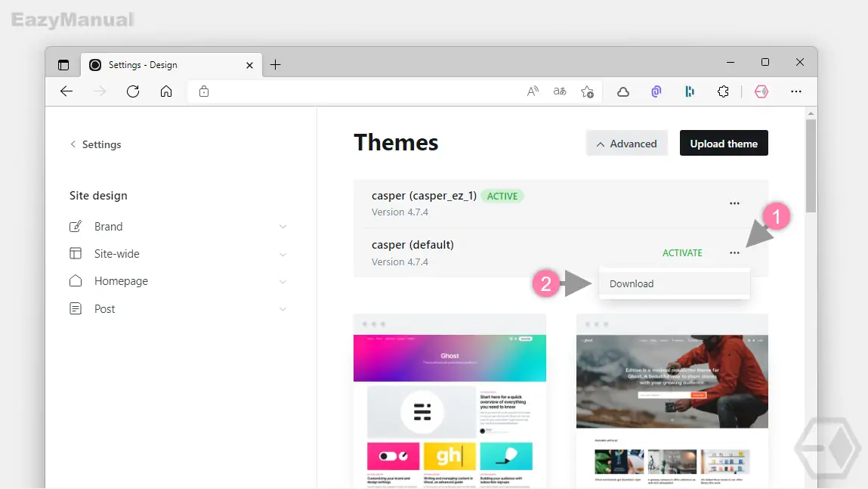This screenshot has width=868, height=489.
Task: Expand Post chevron
Action: point(283,309)
